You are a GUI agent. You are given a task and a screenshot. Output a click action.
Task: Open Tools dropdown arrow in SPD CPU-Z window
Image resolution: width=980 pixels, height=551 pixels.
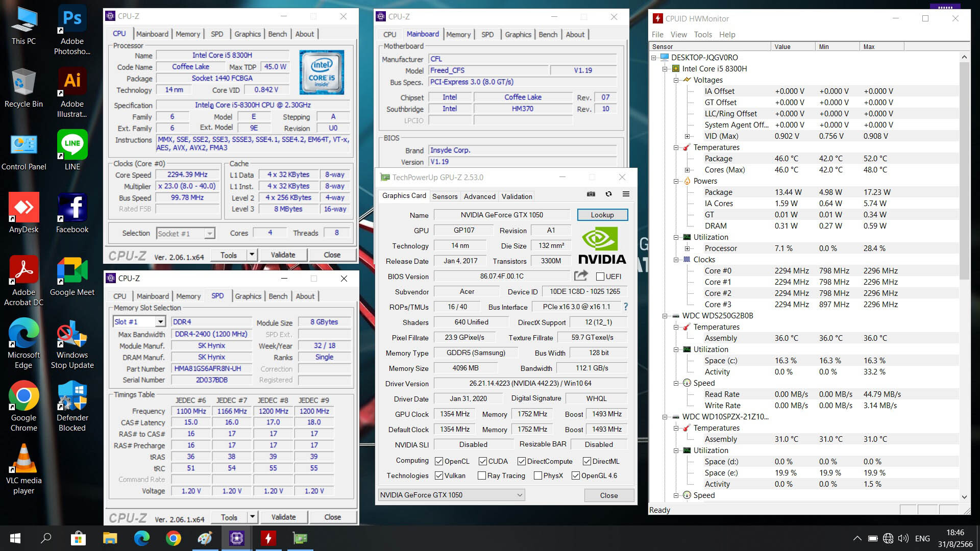(x=252, y=517)
